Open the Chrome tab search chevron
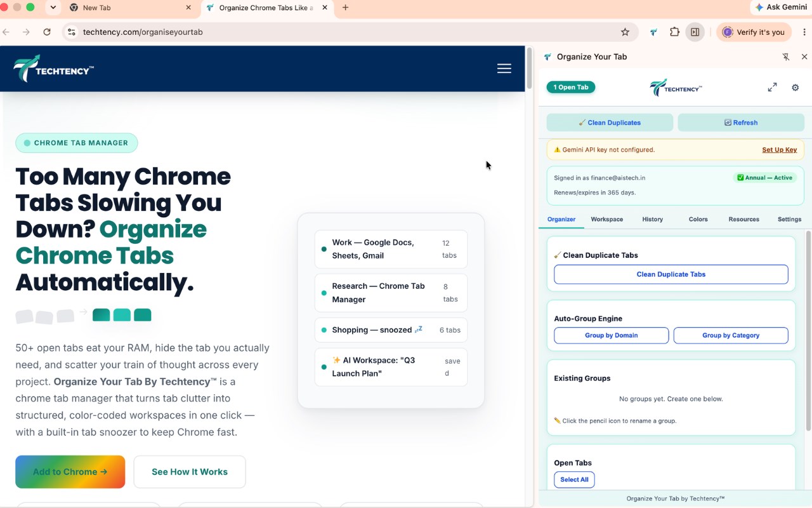The image size is (812, 508). [53, 8]
